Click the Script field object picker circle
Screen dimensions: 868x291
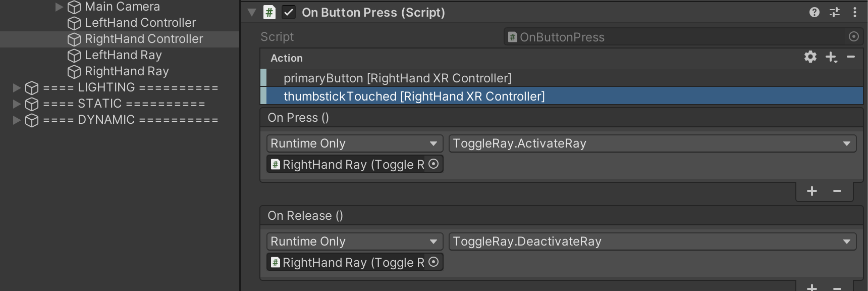coord(853,36)
